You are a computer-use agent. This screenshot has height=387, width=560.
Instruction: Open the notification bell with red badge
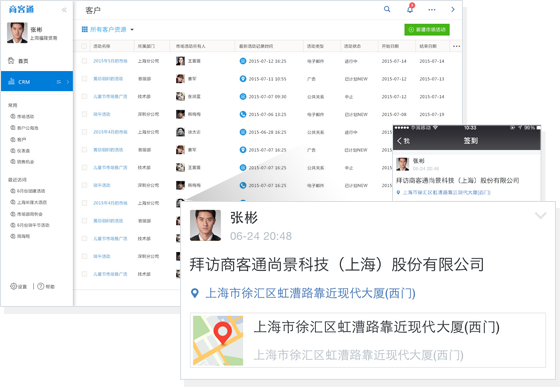(x=410, y=9)
